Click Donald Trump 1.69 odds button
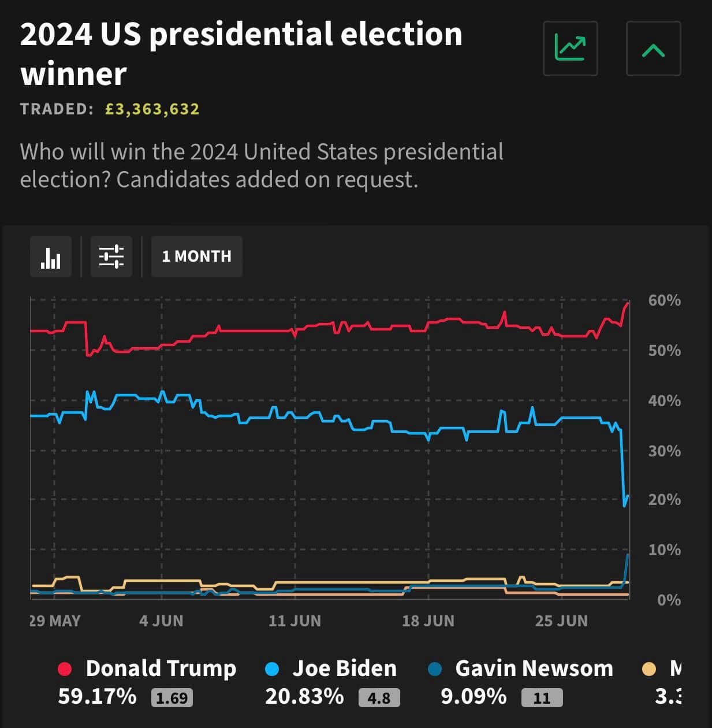 [172, 698]
